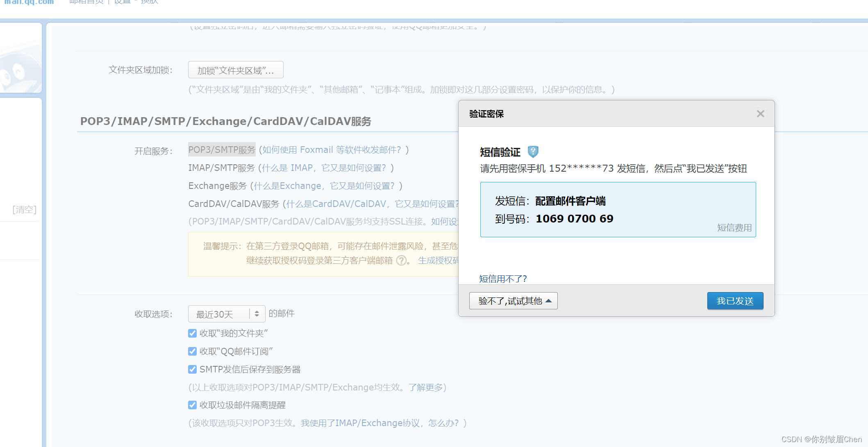Open the 什么是Exchange help link
This screenshot has height=447, width=868.
coord(324,186)
